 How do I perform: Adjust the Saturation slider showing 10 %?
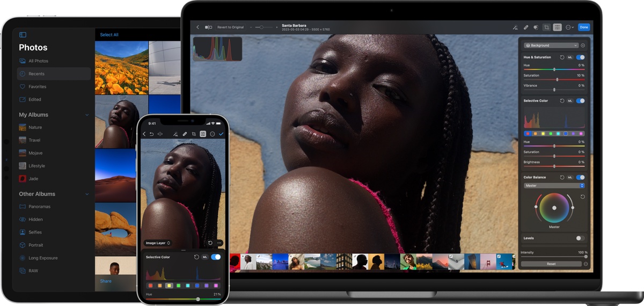pyautogui.click(x=554, y=79)
